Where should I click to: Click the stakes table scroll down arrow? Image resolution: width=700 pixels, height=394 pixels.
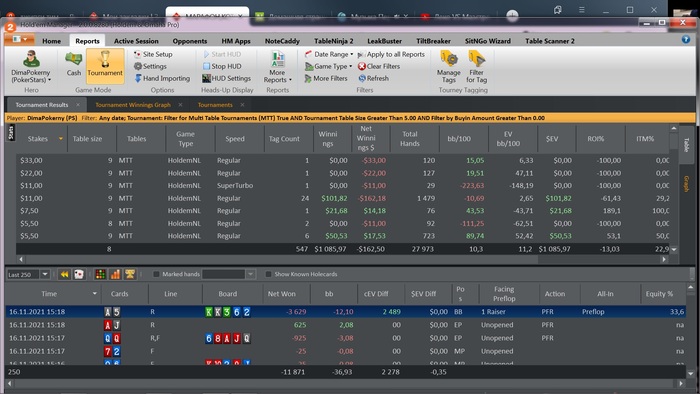click(674, 249)
